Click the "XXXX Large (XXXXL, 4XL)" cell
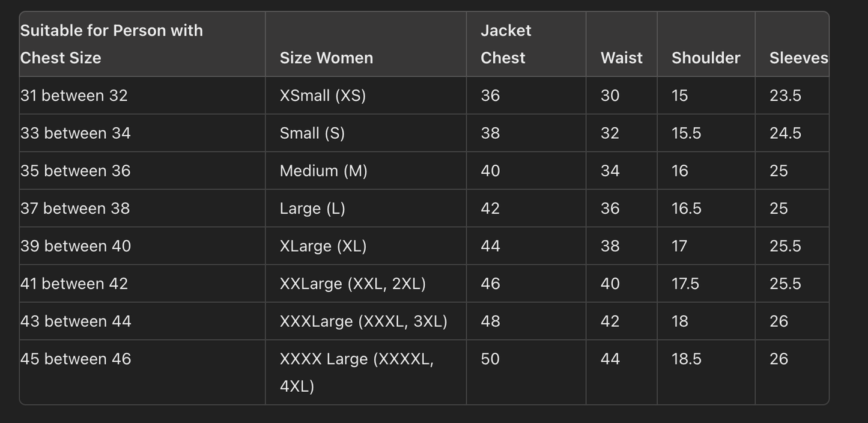This screenshot has width=868, height=423. 356,372
